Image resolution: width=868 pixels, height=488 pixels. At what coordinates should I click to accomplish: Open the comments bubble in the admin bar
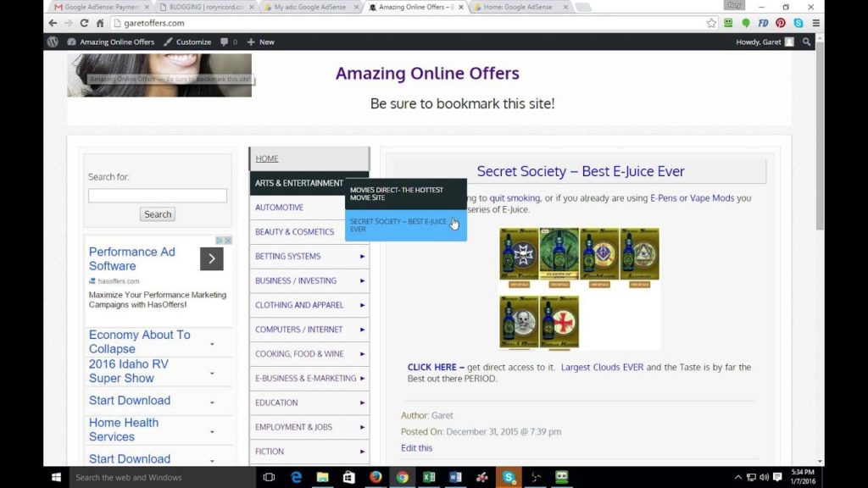[224, 42]
